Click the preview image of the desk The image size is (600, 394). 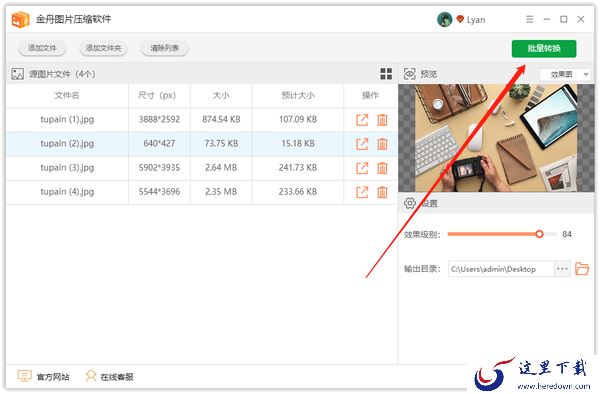[x=496, y=138]
